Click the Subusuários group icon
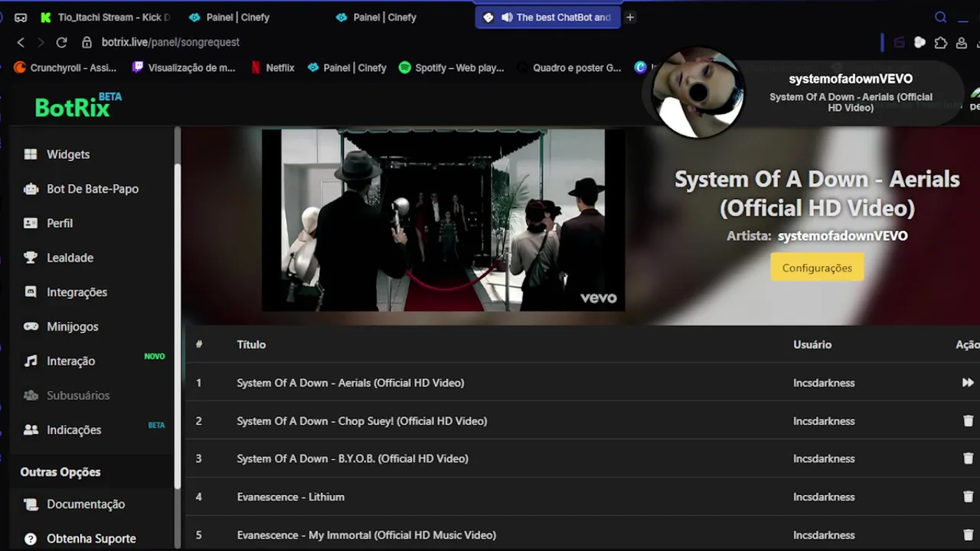The width and height of the screenshot is (980, 551). [31, 396]
